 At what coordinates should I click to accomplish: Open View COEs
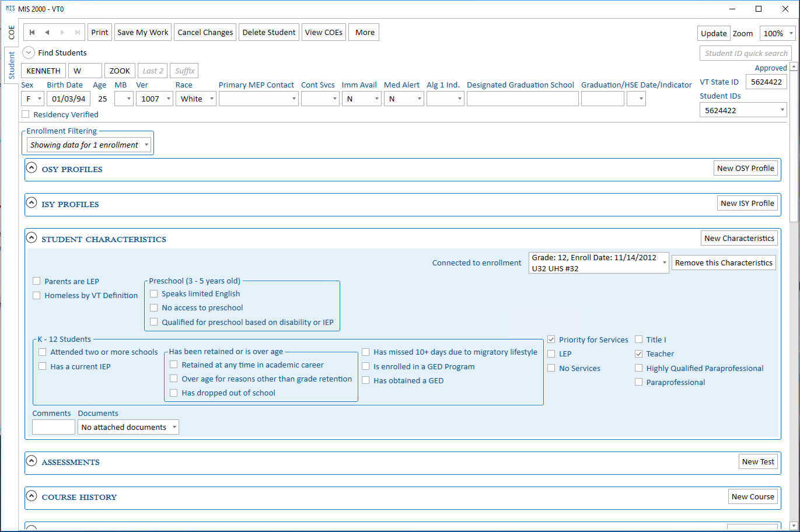point(324,33)
